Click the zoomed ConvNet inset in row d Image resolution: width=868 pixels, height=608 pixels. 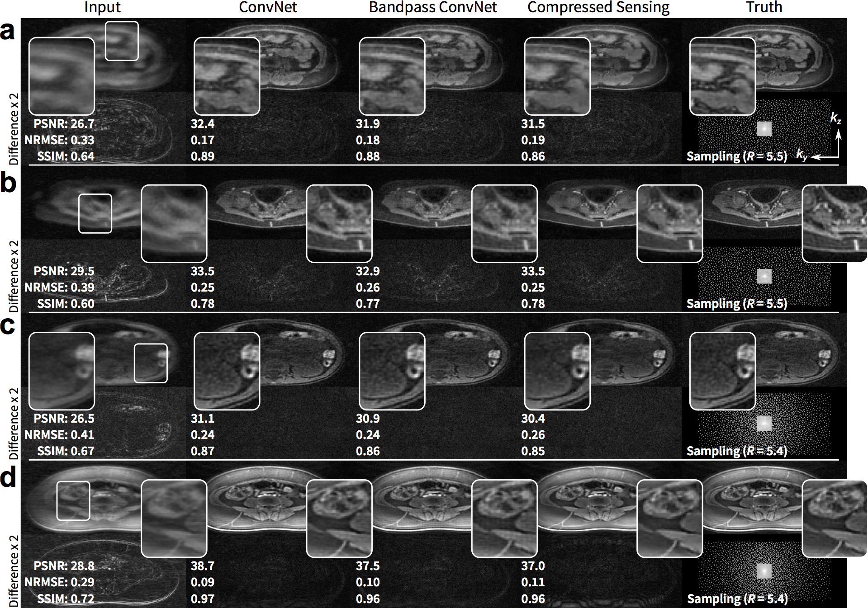click(339, 518)
